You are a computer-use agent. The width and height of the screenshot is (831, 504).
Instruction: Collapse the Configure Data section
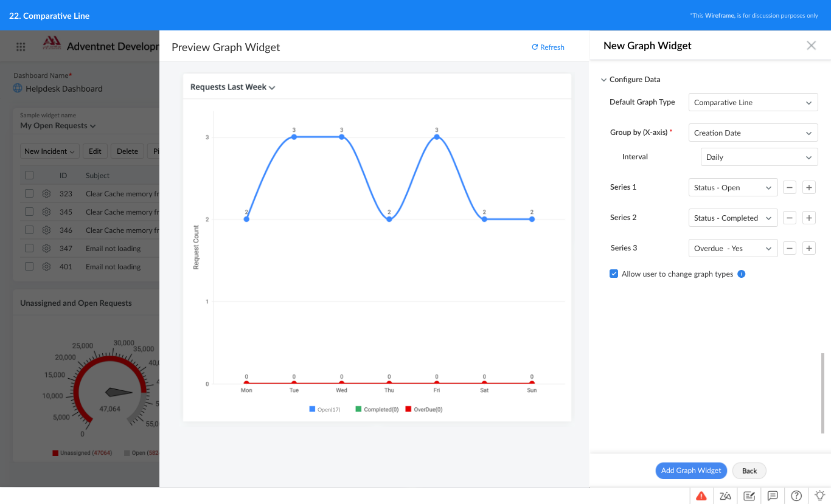[630, 80]
